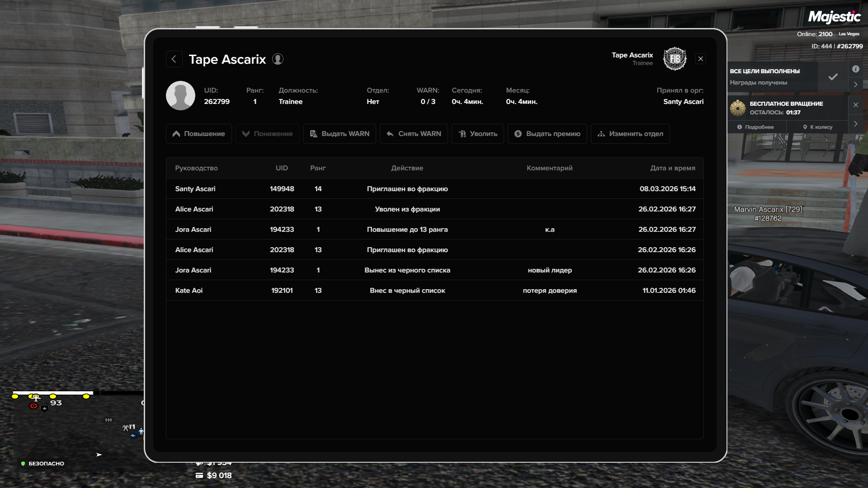Click the fortune wheel icon for free spin
The image size is (868, 488).
point(738,108)
